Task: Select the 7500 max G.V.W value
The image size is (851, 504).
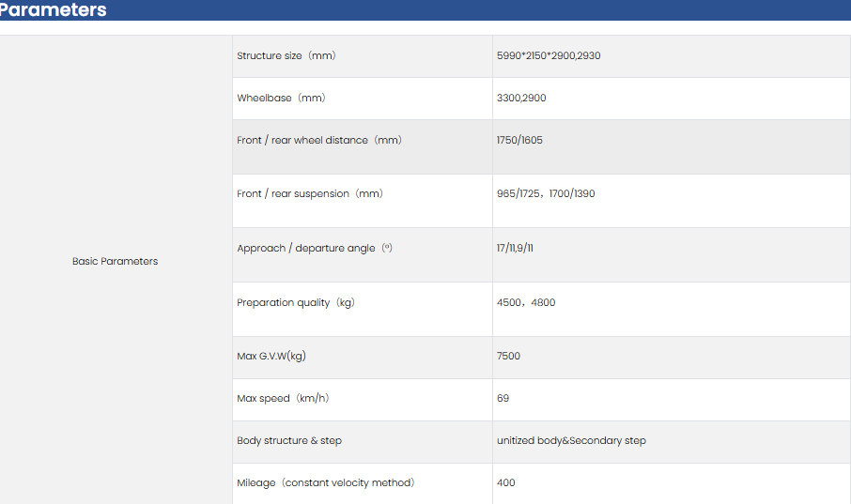Action: [508, 356]
